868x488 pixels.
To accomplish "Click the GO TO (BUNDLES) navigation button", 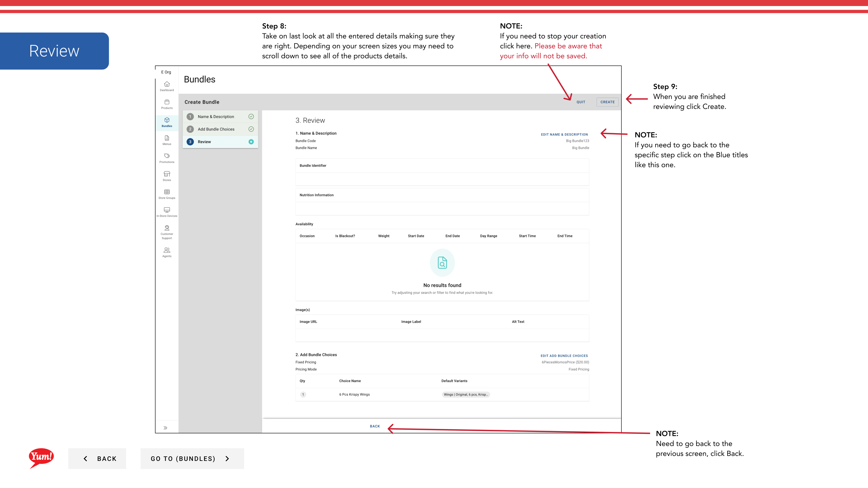I will coord(192,459).
